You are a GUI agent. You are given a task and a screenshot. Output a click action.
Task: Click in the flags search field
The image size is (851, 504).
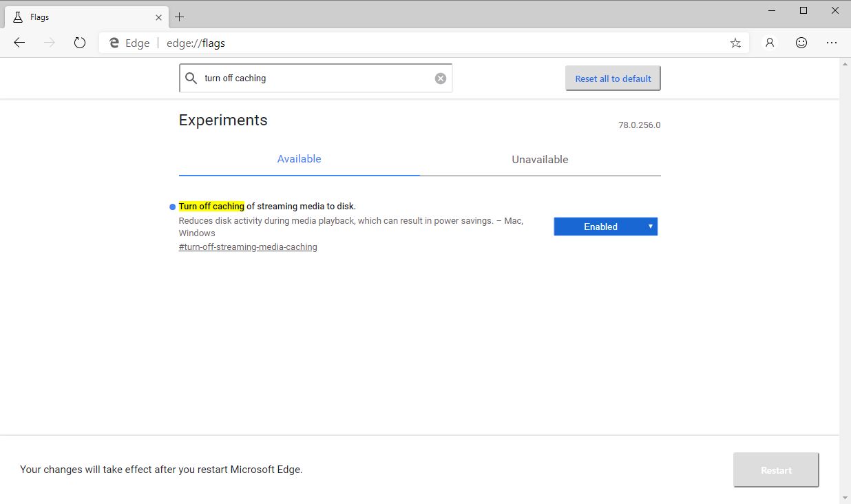click(315, 78)
